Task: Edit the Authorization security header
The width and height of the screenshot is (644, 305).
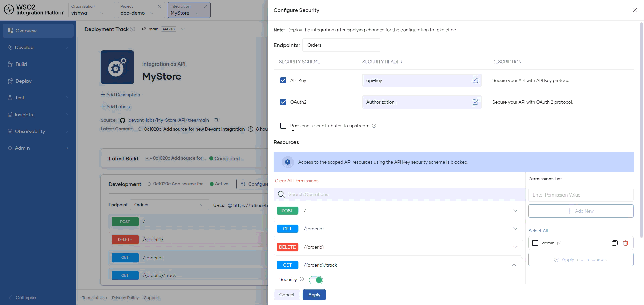Action: tap(475, 102)
